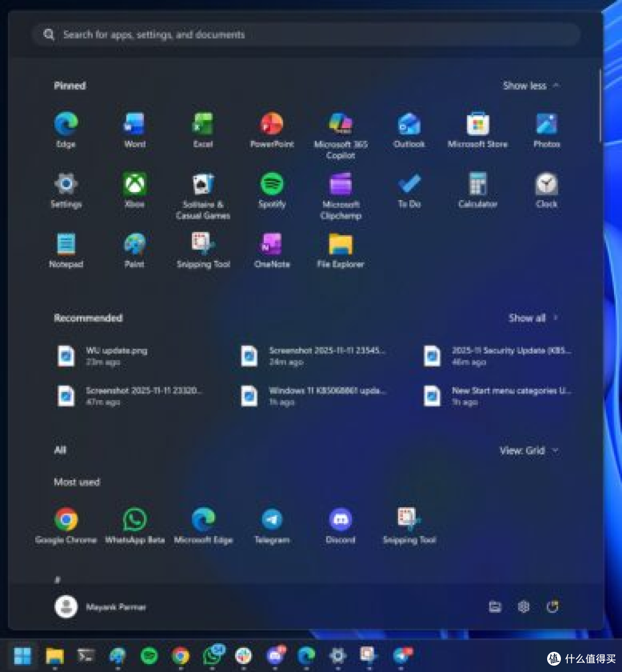Image resolution: width=622 pixels, height=672 pixels.
Task: Launch Microsoft Store
Action: (x=477, y=130)
